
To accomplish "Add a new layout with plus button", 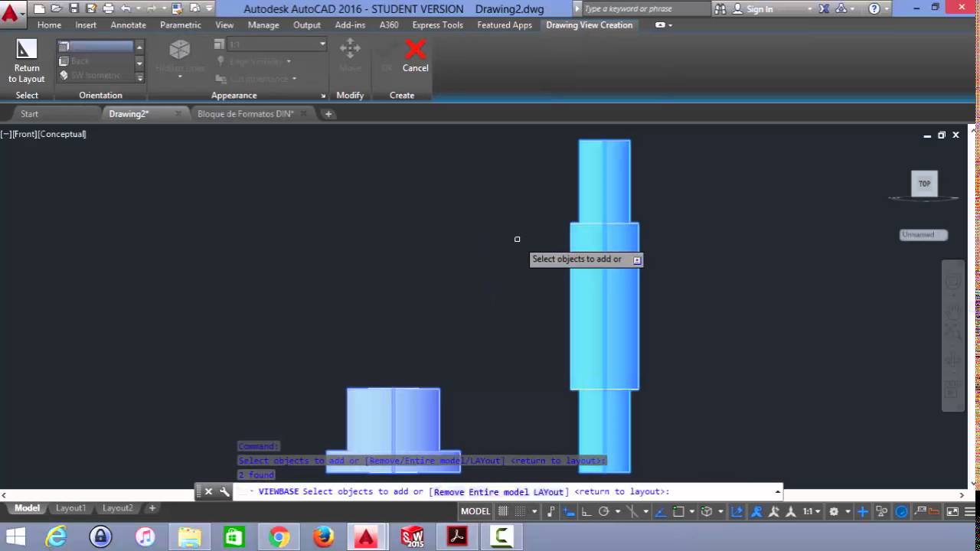I will click(152, 508).
